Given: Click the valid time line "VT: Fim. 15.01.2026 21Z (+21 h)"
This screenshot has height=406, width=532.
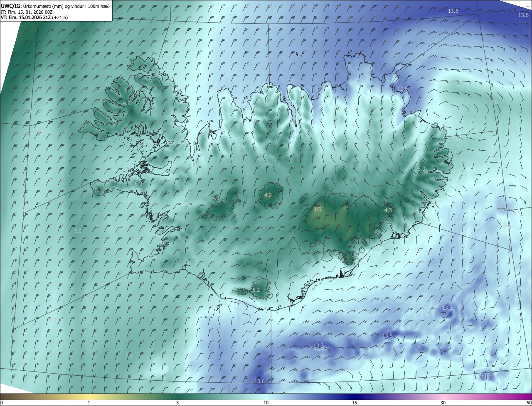Looking at the screenshot, I should 34,17.
